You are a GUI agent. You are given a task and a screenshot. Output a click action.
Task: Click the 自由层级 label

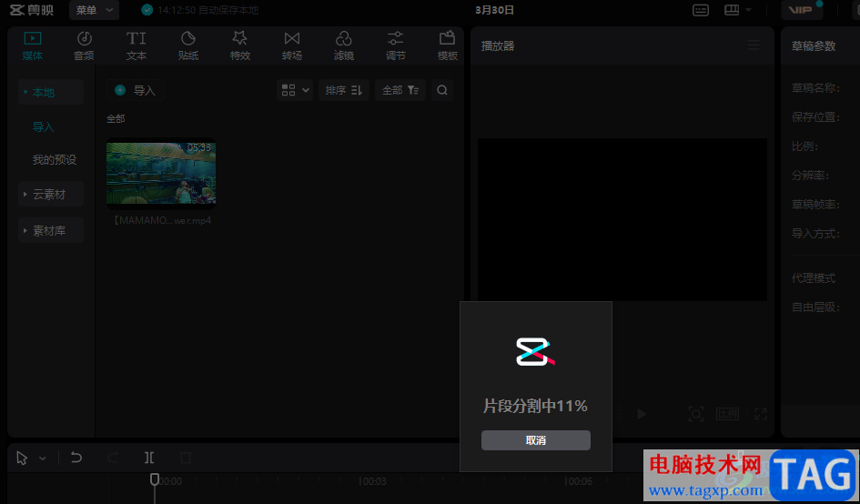815,307
